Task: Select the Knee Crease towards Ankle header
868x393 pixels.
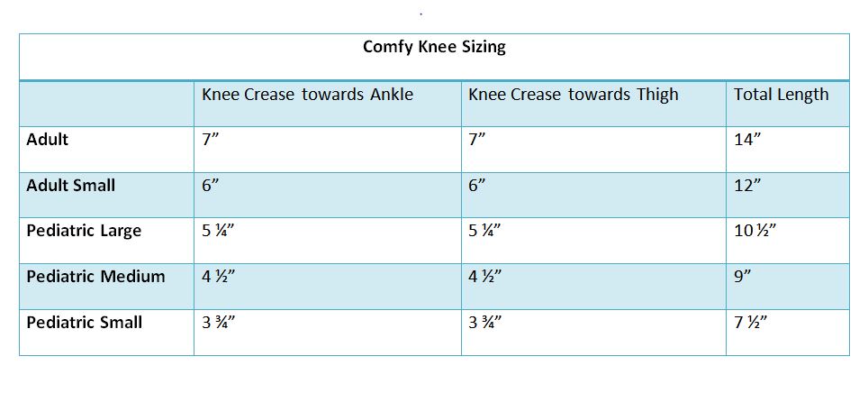Action: pos(307,95)
